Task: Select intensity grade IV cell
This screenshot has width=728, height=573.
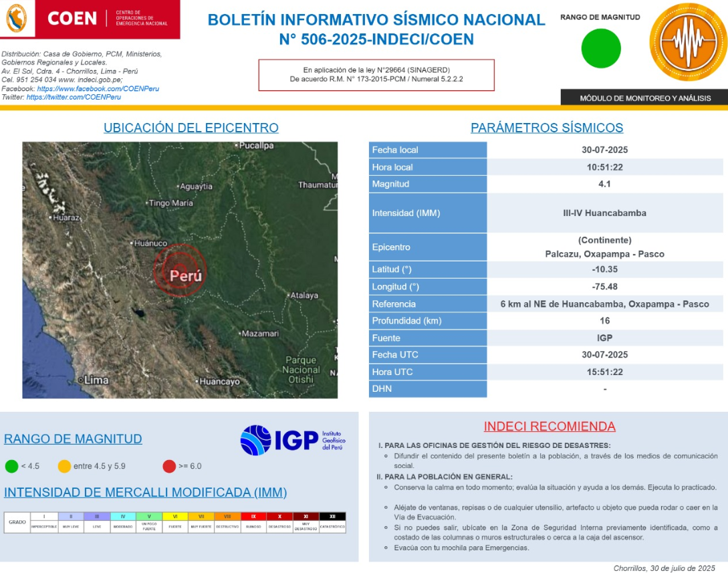Action: [x=123, y=516]
